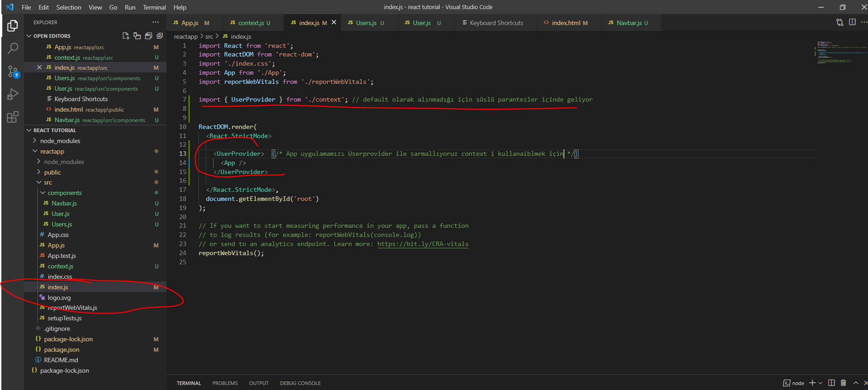Click Close All Editors icon
This screenshot has width=868, height=390.
point(160,36)
